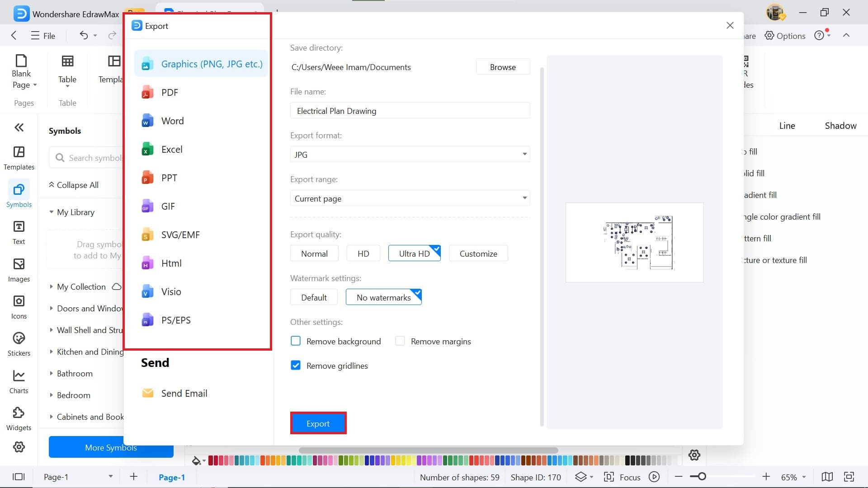The image size is (868, 488).
Task: Click the fill bucket icon in color bar
Action: (x=196, y=460)
